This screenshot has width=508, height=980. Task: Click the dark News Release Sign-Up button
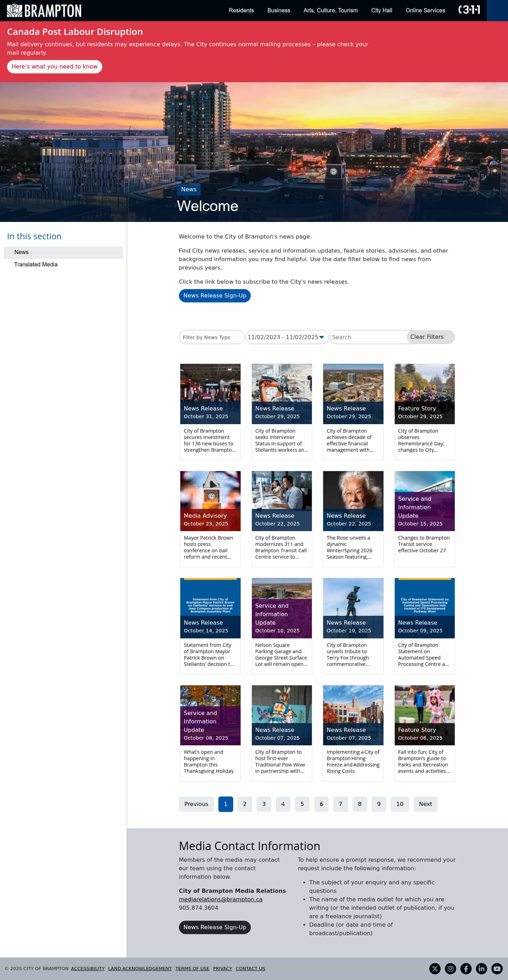[214, 927]
